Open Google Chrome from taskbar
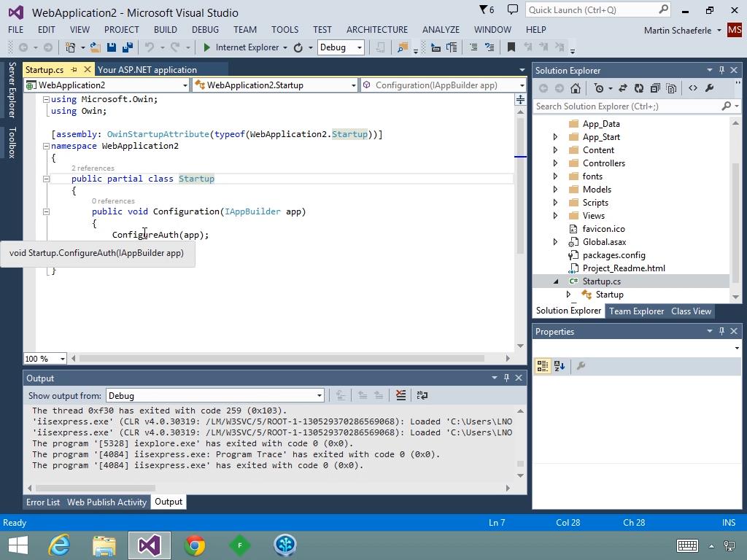This screenshot has width=747, height=560. click(x=195, y=545)
